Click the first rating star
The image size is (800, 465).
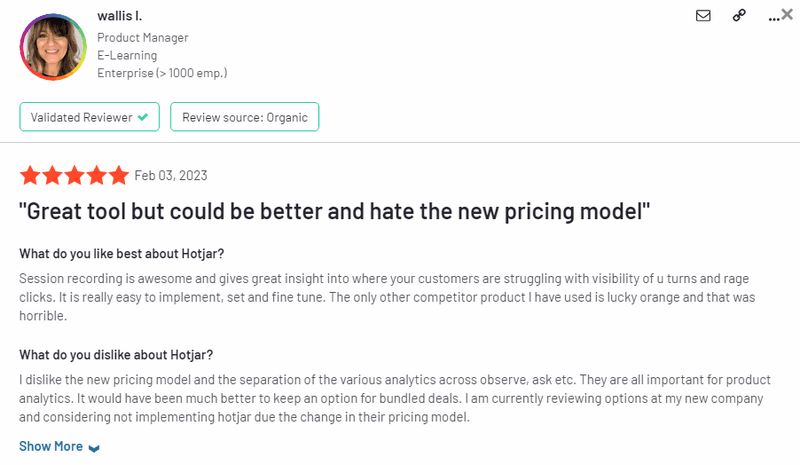30,176
